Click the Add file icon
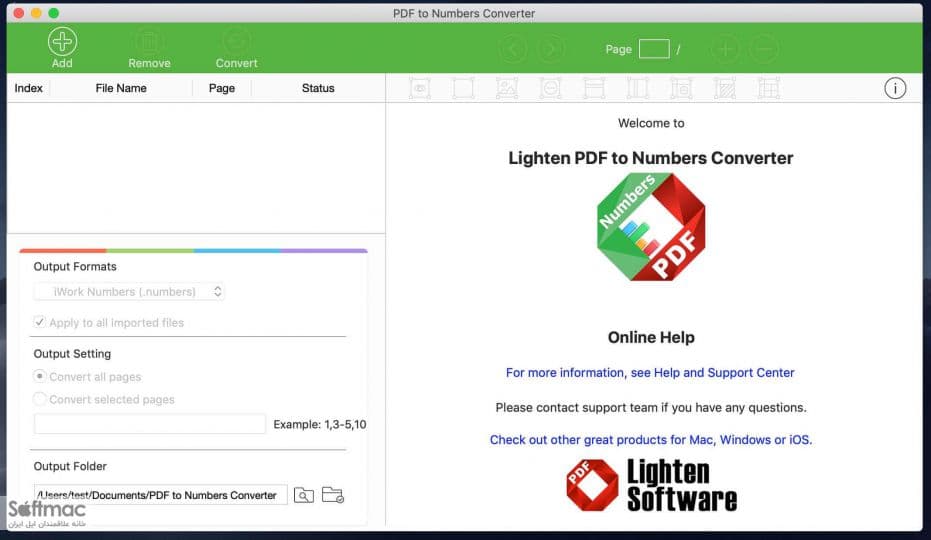Screen dimensions: 931x540 (x=62, y=42)
